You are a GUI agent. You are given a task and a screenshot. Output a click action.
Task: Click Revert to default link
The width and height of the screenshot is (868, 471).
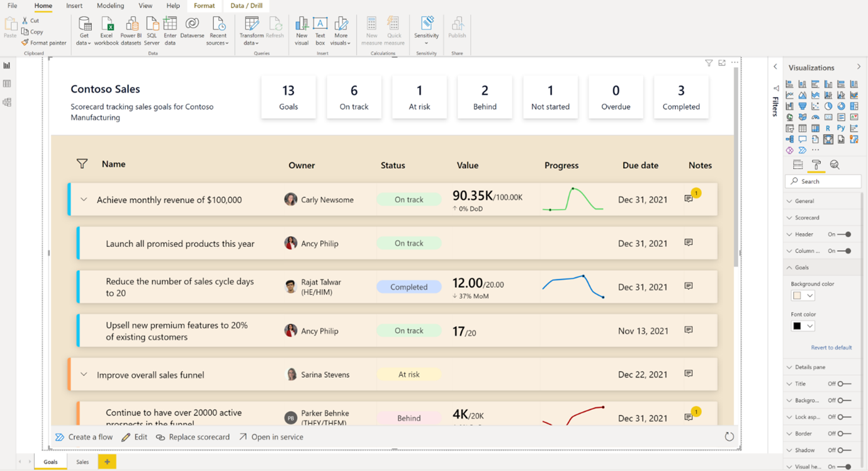click(831, 348)
